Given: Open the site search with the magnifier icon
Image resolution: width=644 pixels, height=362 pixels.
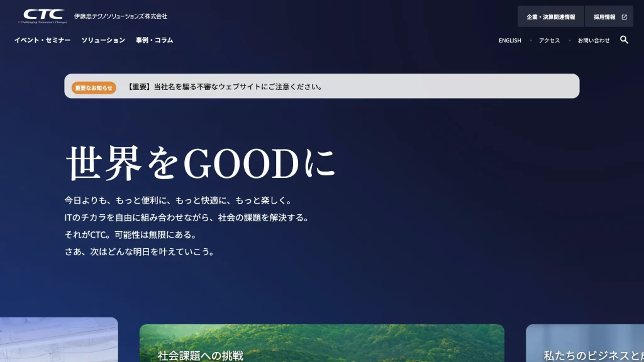Looking at the screenshot, I should (x=625, y=40).
